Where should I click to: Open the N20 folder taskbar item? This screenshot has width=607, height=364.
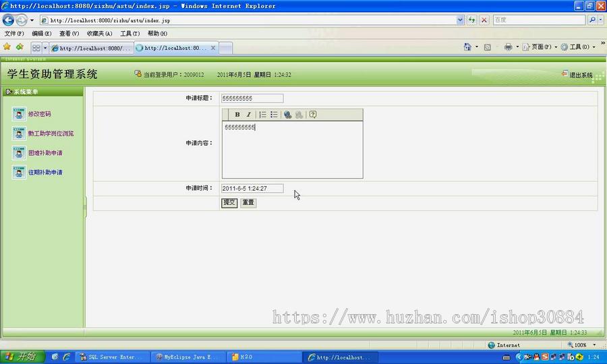click(x=264, y=357)
